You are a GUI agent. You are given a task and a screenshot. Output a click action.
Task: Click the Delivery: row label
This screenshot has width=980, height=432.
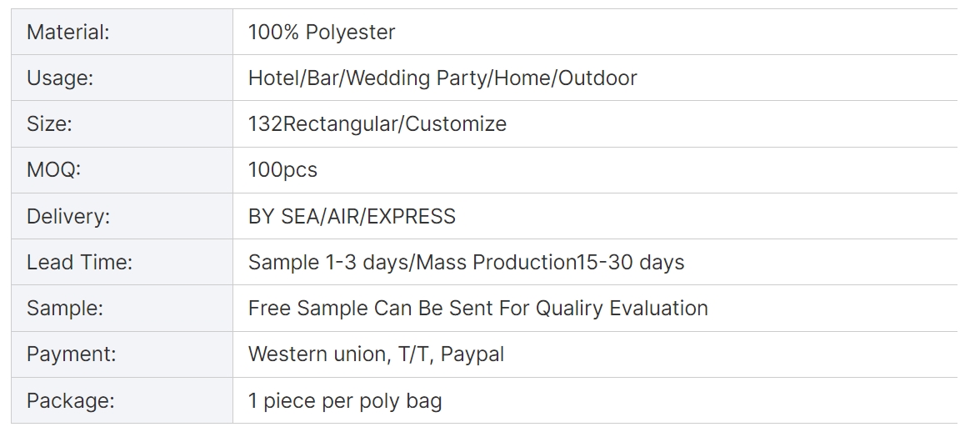coord(68,216)
